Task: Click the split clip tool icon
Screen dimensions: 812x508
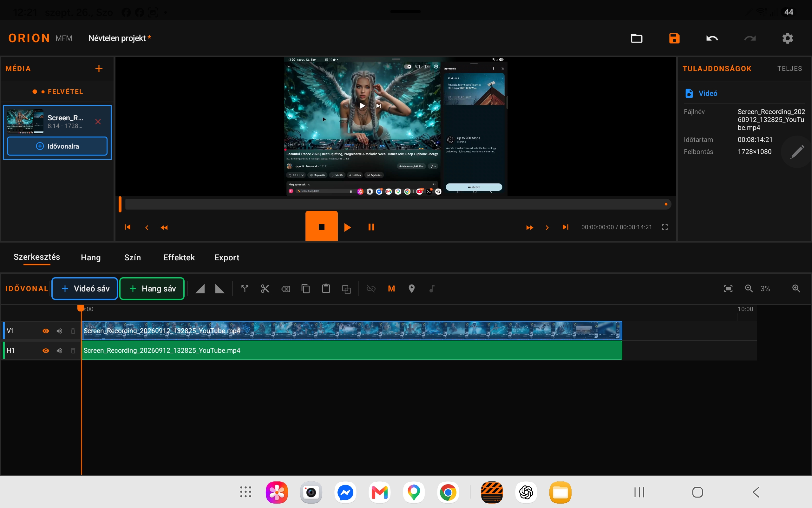Action: [x=245, y=289]
